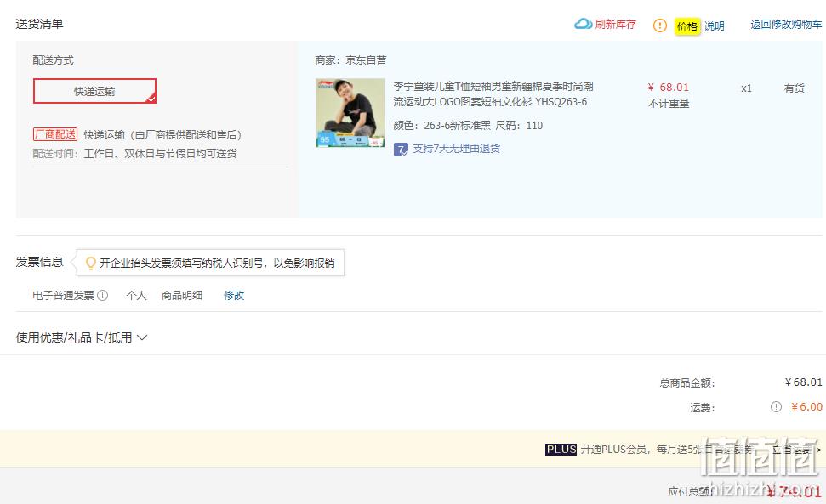The height and width of the screenshot is (504, 826).
Task: Click info icon beside shipping fee ¥6.00
Action: coord(776,406)
